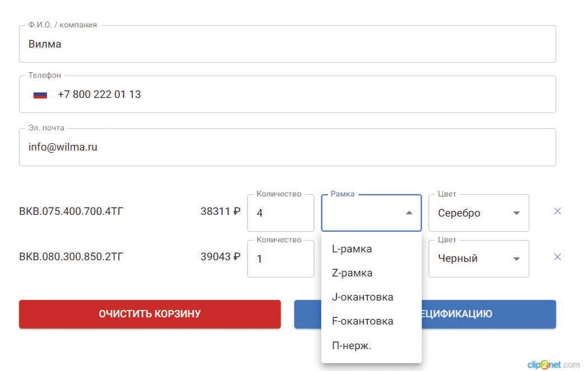This screenshot has width=588, height=371.
Task: Click the 38311 ₽ price
Action: (220, 212)
